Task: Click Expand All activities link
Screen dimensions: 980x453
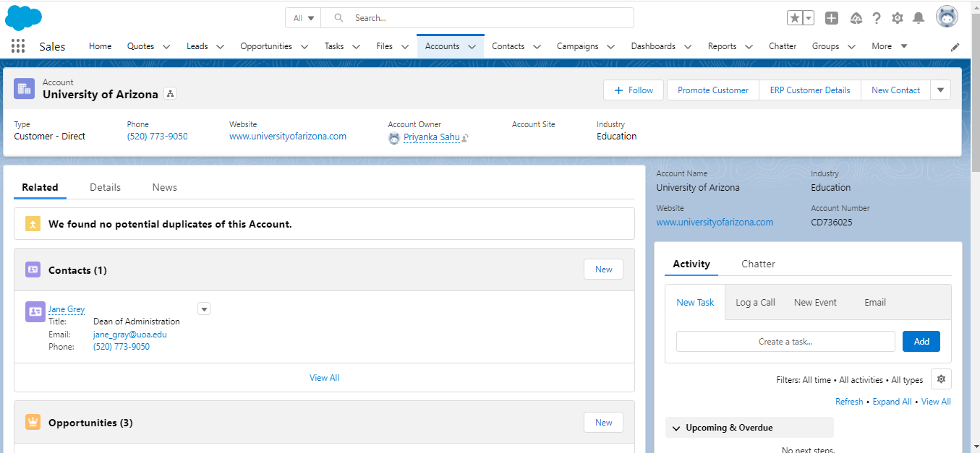Action: 892,402
